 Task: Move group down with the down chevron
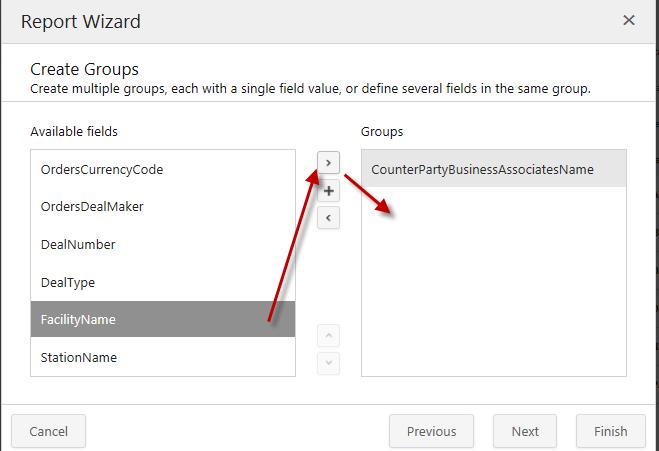328,362
